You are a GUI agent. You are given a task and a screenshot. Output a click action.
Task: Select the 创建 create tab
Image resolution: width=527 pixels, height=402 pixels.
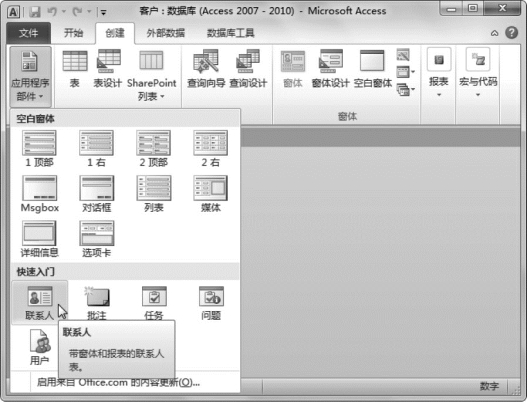click(115, 33)
